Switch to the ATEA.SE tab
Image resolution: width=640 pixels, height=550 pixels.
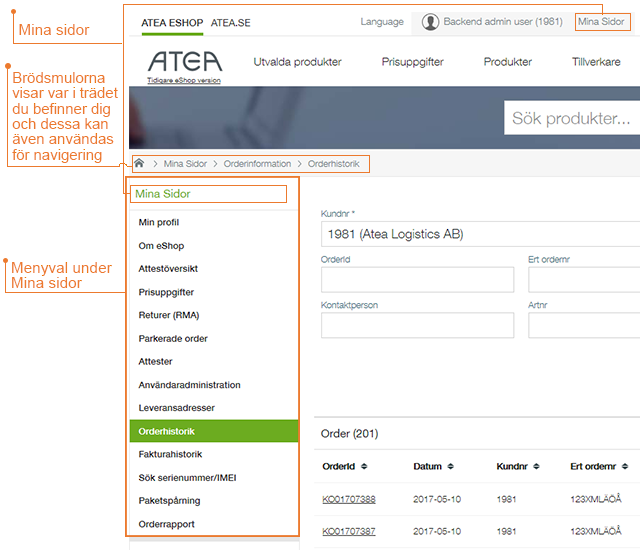231,22
